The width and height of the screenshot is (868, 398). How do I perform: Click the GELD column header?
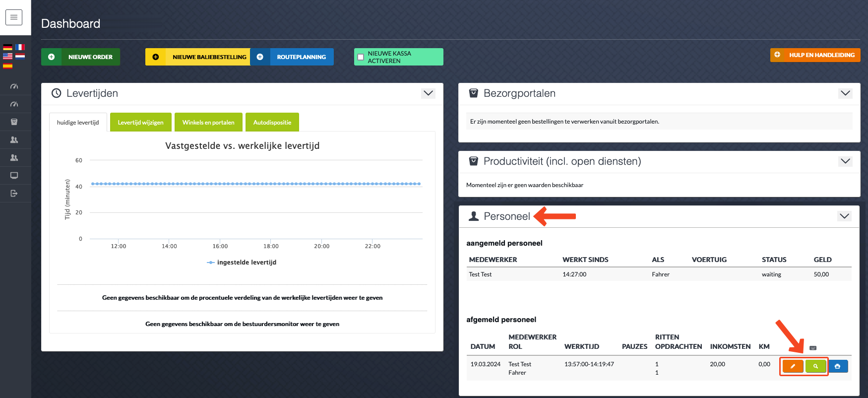(823, 260)
